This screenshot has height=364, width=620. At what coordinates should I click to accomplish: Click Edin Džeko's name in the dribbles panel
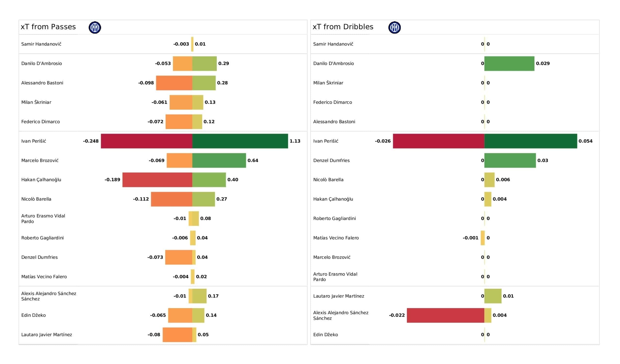[325, 335]
